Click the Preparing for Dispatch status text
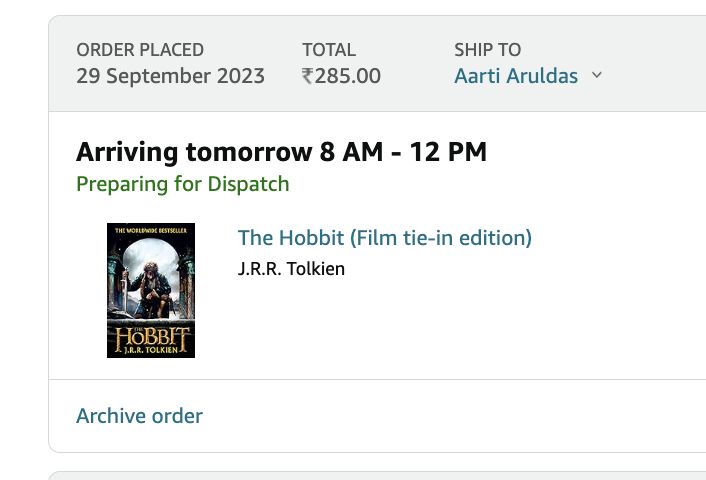 [x=183, y=184]
